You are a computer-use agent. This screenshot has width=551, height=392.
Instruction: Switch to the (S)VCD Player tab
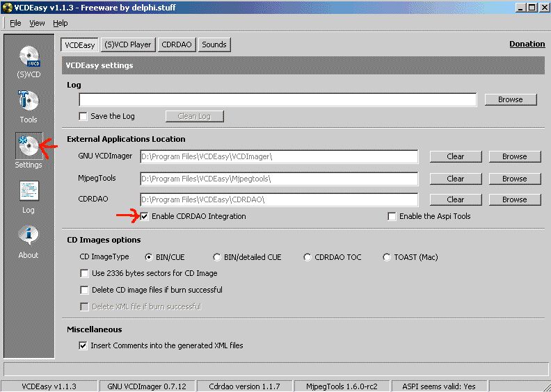pyautogui.click(x=128, y=44)
